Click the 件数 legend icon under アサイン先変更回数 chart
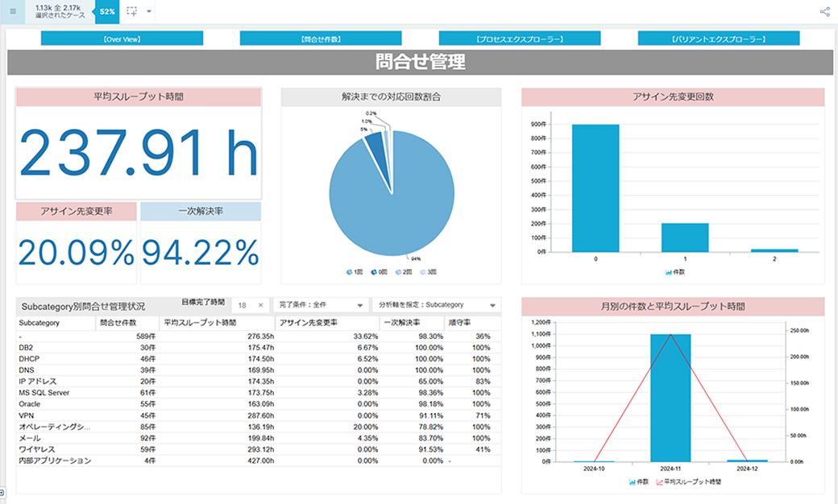The height and width of the screenshot is (504, 838). (668, 272)
